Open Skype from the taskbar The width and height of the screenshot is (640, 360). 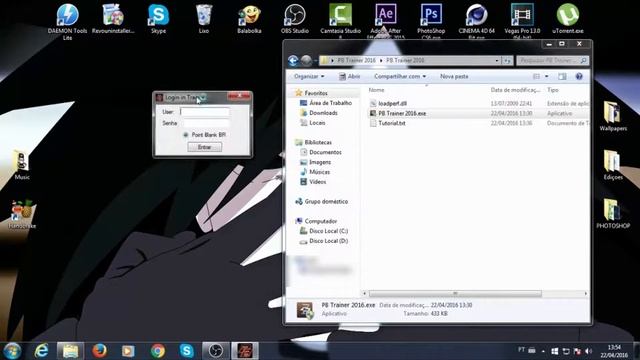click(x=187, y=351)
